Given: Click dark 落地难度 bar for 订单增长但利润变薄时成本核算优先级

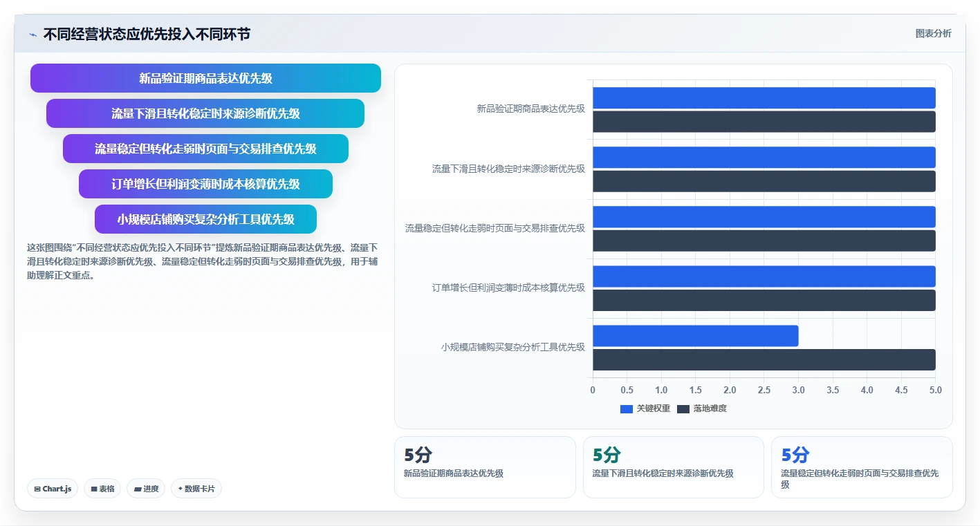Looking at the screenshot, I should coord(764,300).
